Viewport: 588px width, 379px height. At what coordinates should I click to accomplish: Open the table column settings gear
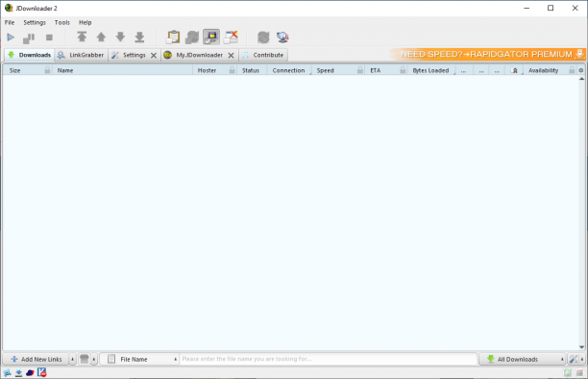point(581,70)
